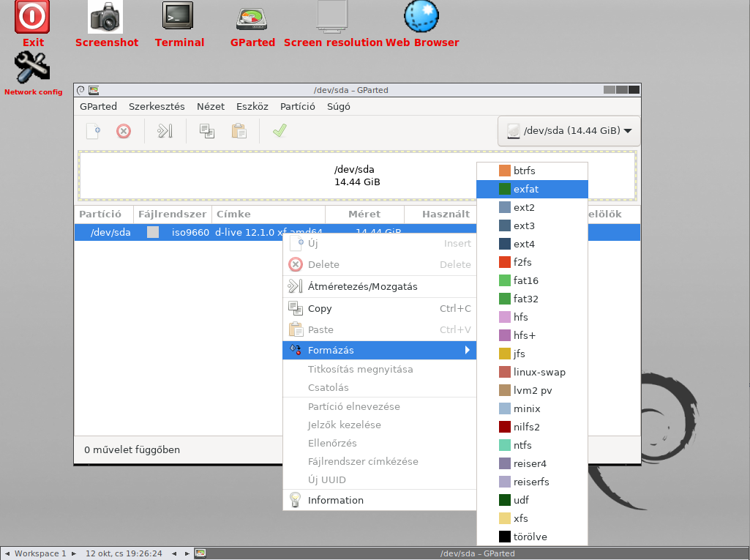Select reiser4 in the format submenu
Viewport: 750px width, 560px height.
coord(532,463)
